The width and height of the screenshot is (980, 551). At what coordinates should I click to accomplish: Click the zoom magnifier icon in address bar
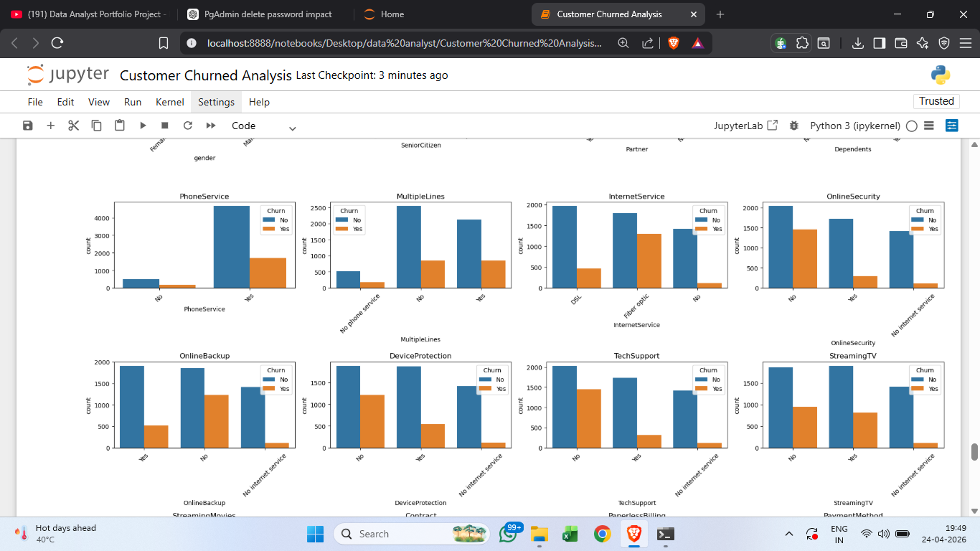[x=623, y=43]
